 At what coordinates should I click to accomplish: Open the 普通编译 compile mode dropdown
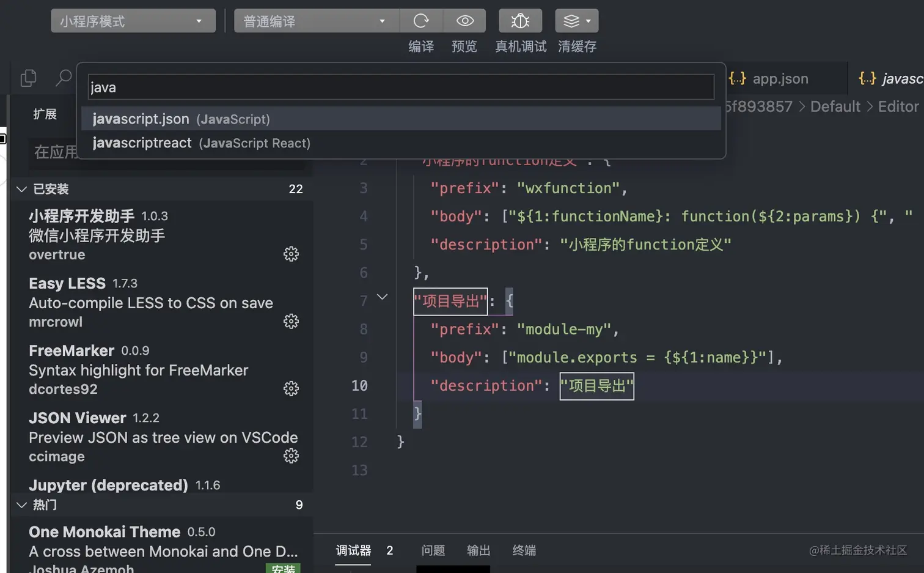(317, 21)
